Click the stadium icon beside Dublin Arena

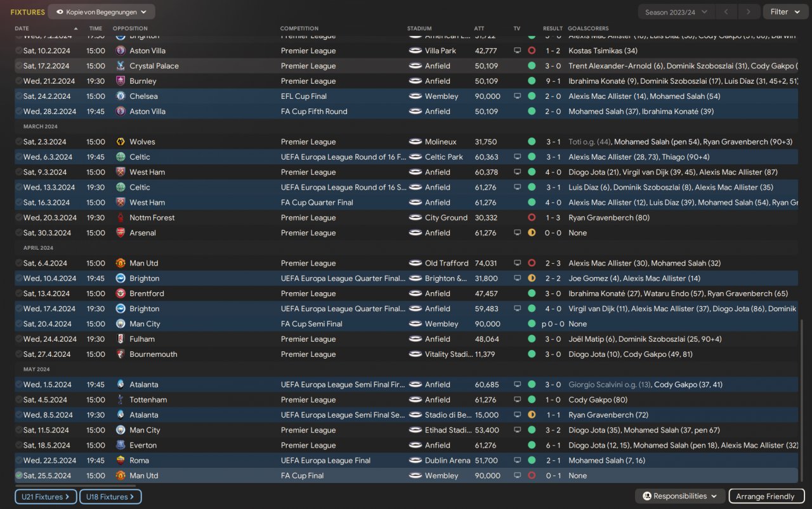coord(416,461)
